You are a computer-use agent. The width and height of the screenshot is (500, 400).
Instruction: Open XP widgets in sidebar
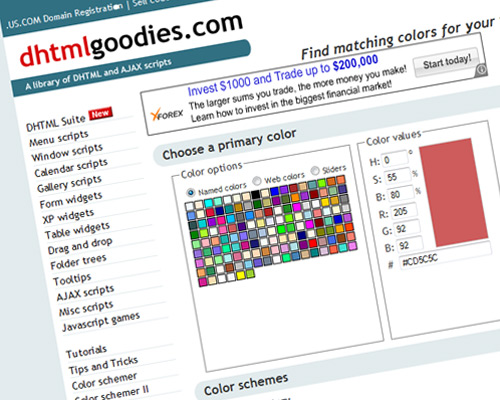pyautogui.click(x=68, y=216)
